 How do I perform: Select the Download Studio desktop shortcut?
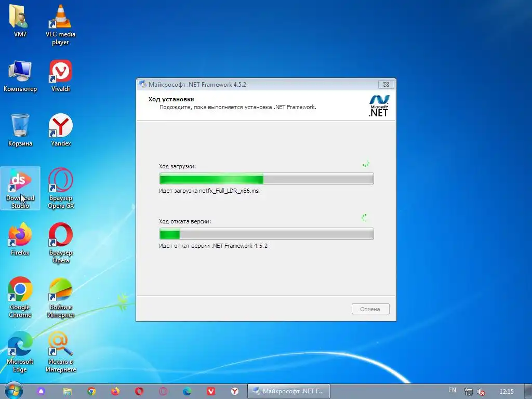20,188
